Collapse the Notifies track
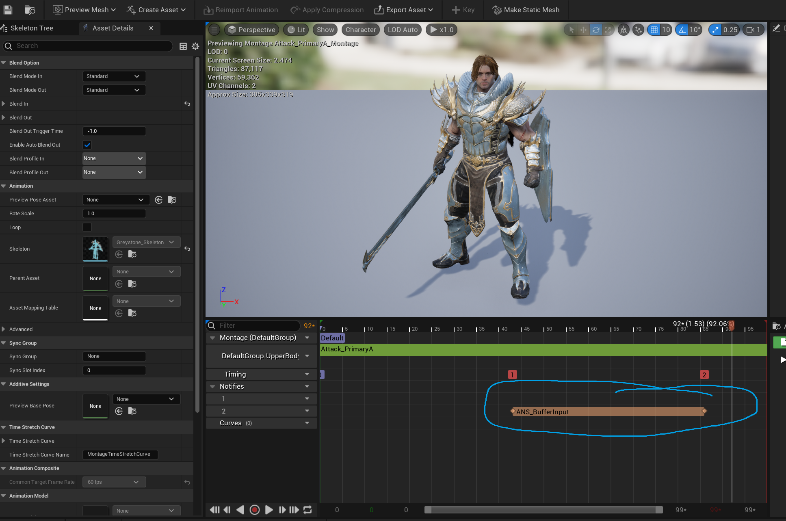This screenshot has width=786, height=521. click(x=213, y=387)
